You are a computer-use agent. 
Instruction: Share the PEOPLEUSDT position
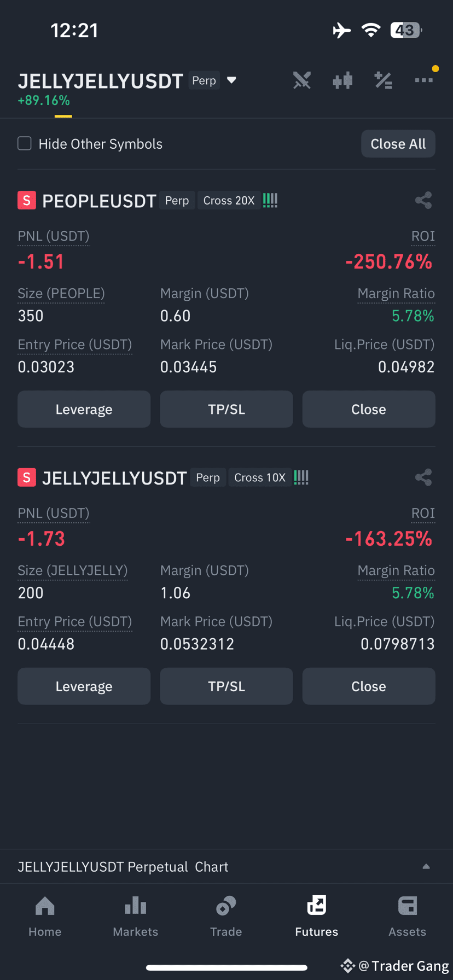(423, 200)
